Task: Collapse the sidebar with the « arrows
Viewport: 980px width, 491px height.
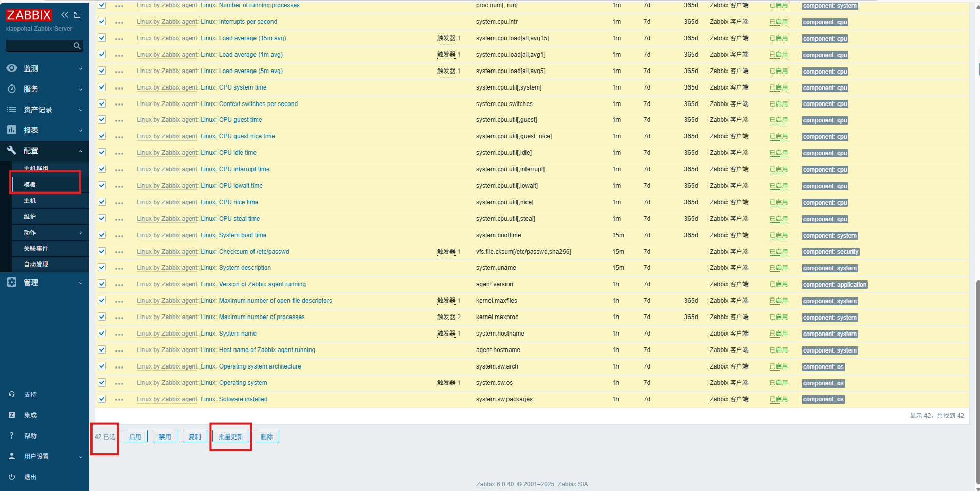Action: click(x=65, y=15)
